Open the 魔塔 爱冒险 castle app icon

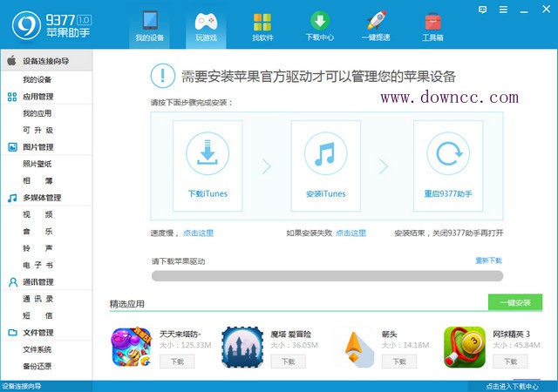click(x=242, y=348)
